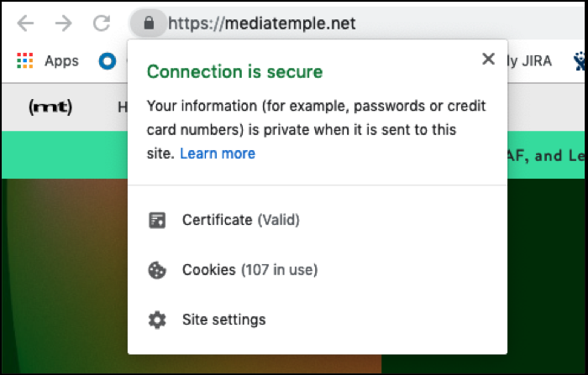This screenshot has height=375, width=588.
Task: Open the Apps grid icon
Action: pyautogui.click(x=24, y=60)
